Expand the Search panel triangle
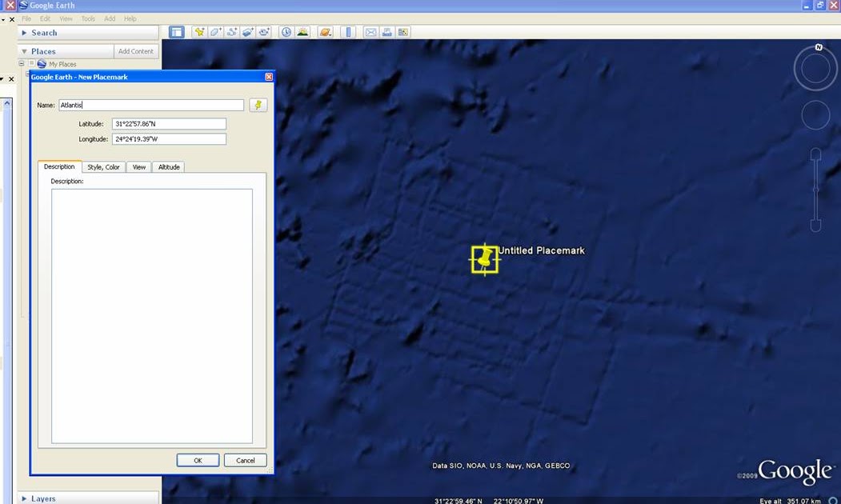841x504 pixels. [x=24, y=33]
